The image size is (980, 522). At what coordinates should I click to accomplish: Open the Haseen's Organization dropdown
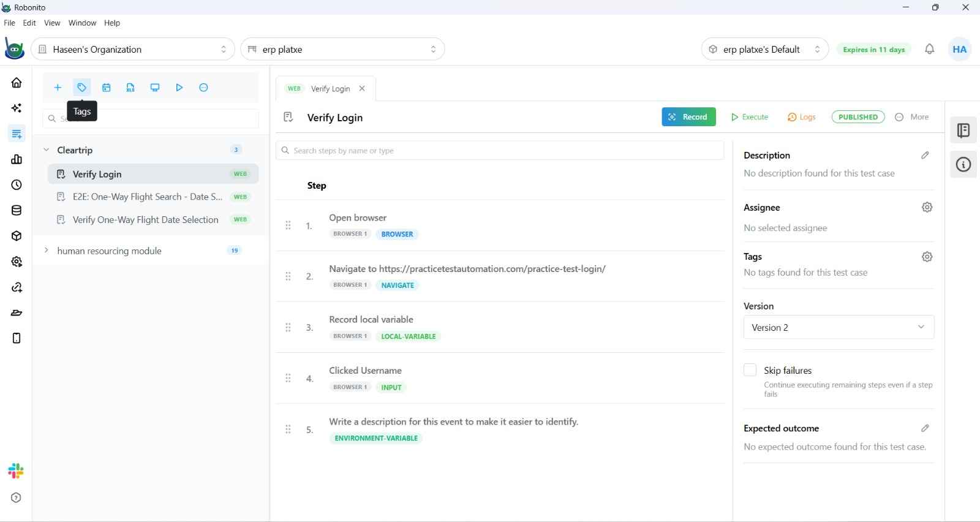click(133, 49)
